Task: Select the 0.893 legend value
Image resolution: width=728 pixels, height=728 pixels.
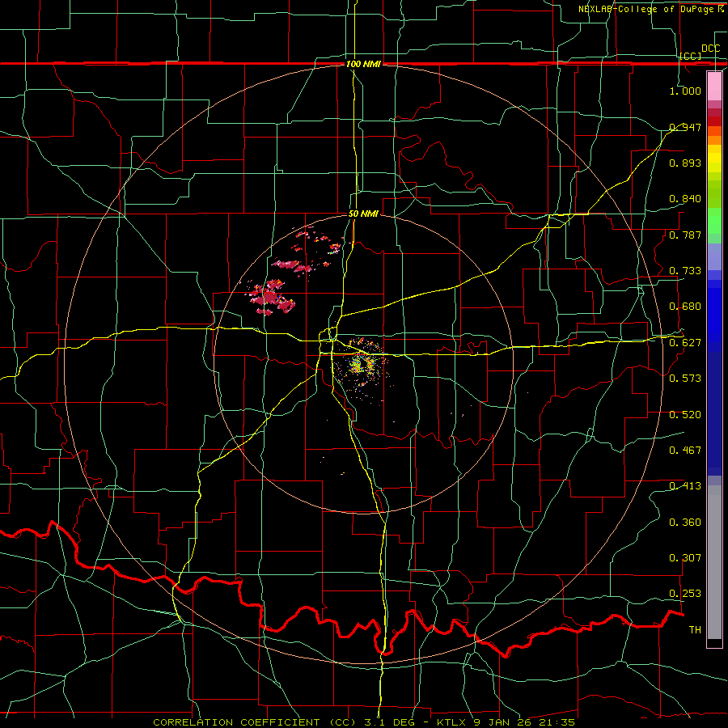Action: 685,163
